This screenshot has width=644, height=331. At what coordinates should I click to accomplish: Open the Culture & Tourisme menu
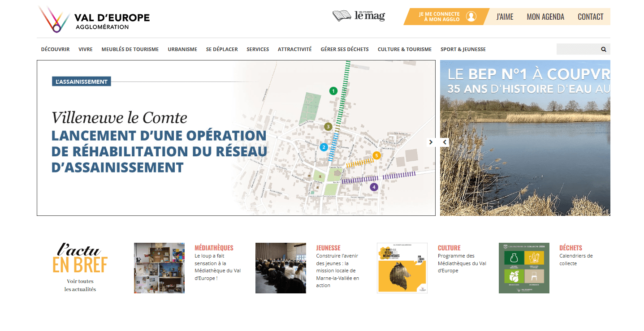point(404,49)
